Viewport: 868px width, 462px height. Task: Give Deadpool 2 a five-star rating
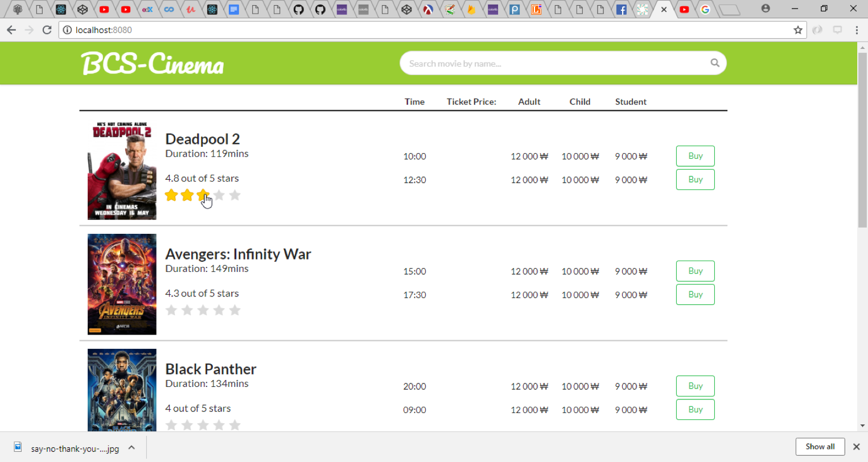click(235, 196)
